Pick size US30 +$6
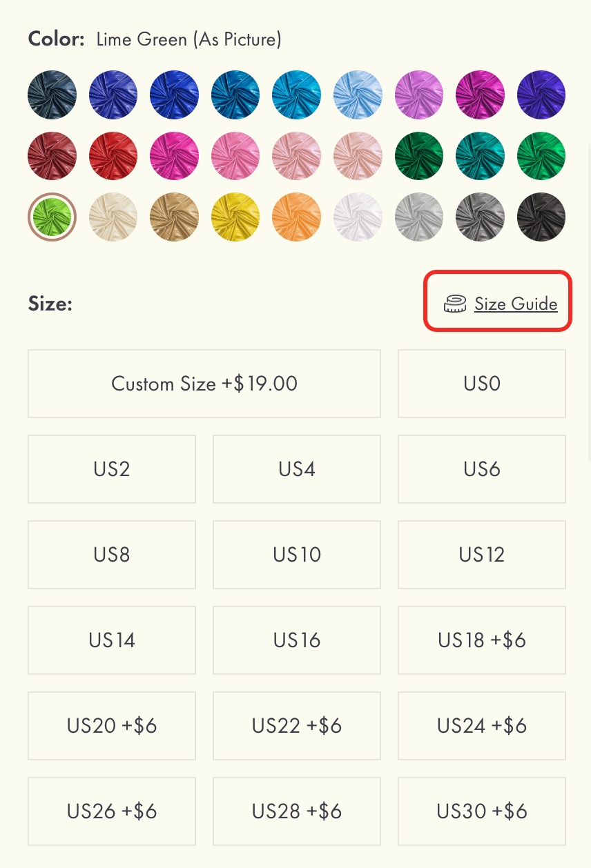The height and width of the screenshot is (868, 591). (x=482, y=811)
